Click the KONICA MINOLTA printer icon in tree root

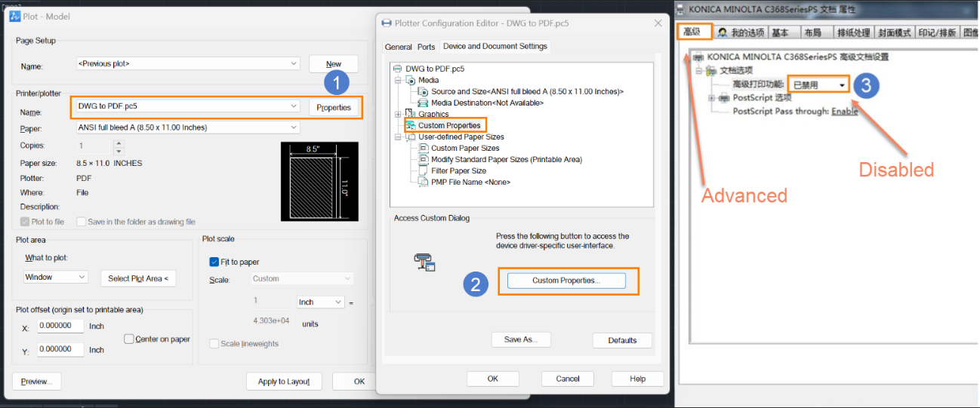tap(698, 57)
